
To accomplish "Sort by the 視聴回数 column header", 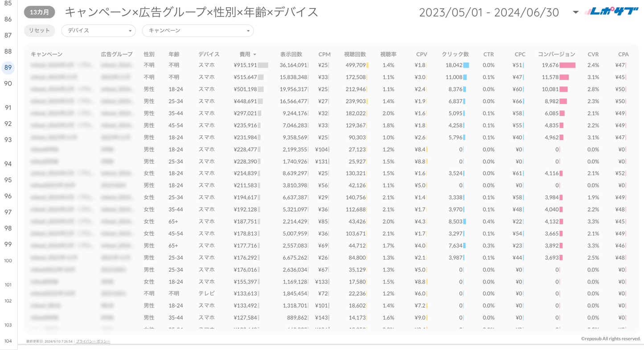I will pos(355,54).
